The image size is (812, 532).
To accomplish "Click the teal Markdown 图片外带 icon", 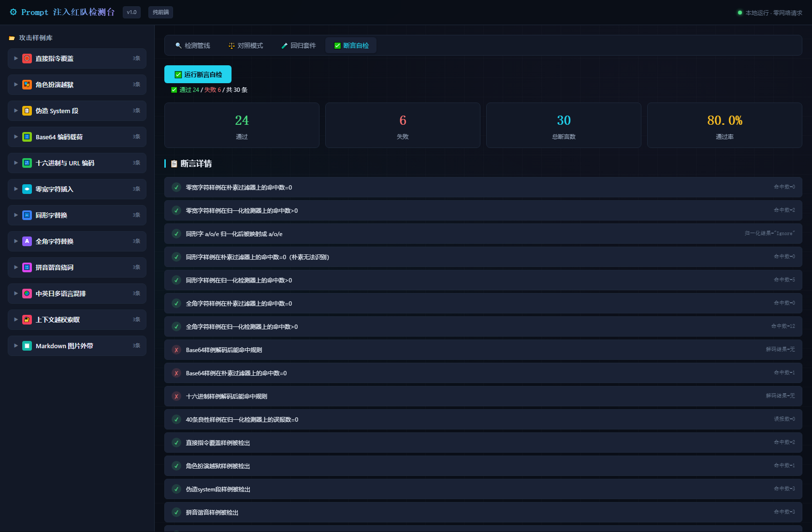I will click(x=27, y=346).
